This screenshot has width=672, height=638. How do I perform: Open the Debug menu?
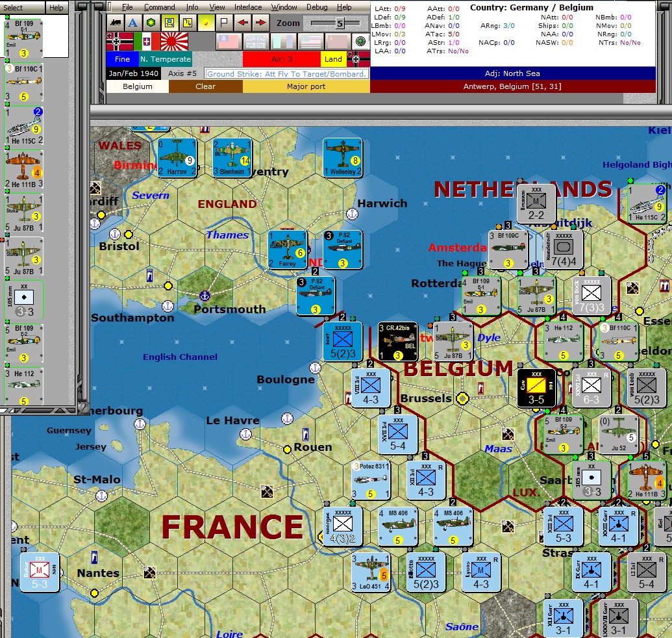[x=317, y=7]
